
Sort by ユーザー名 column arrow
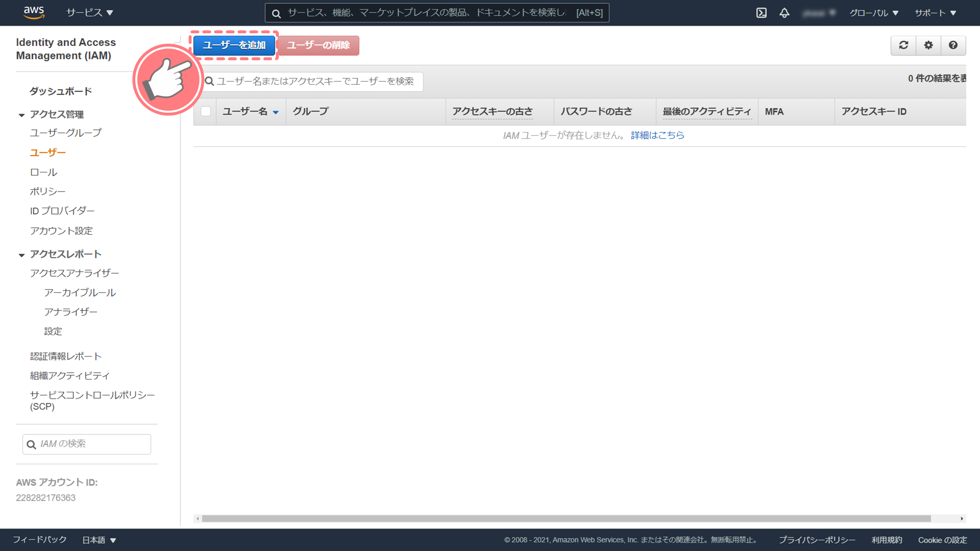(276, 112)
